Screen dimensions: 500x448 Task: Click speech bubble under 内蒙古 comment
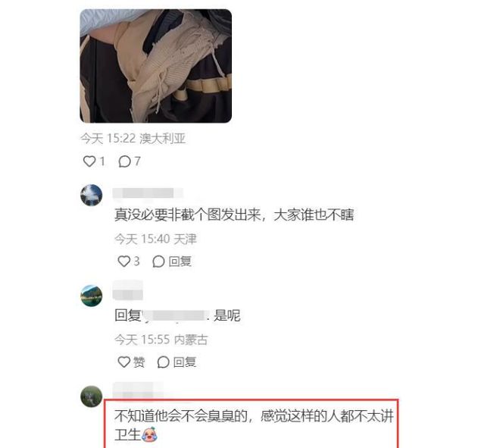(x=163, y=362)
